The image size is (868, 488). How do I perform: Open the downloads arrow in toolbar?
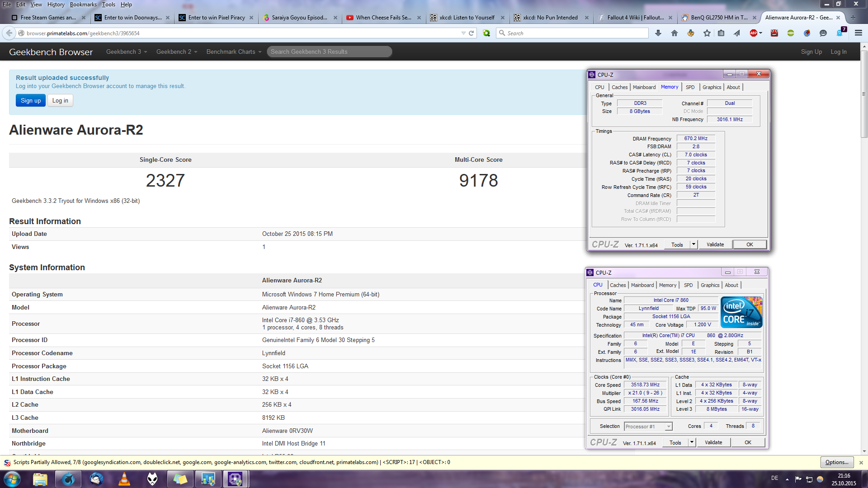coord(658,33)
